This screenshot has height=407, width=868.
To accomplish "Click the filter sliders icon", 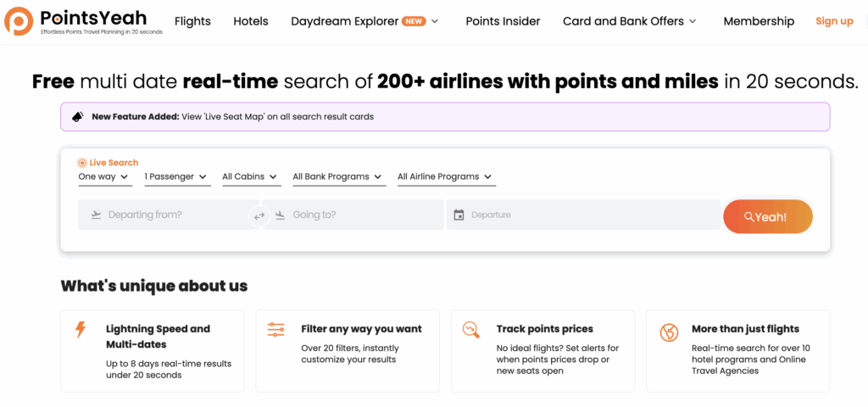I will tap(275, 330).
